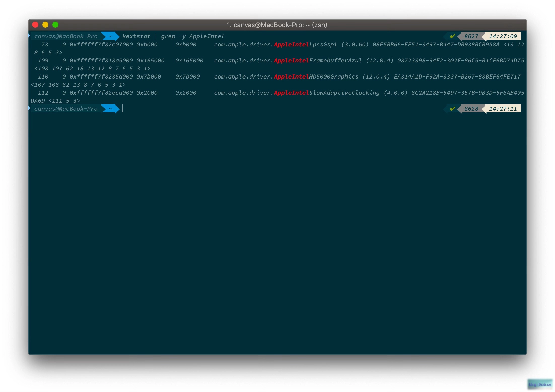555x392 pixels.
Task: Click the dependency list '<108 107 62 18 13 12 8 7 6 5 3 1>'
Action: point(92,69)
